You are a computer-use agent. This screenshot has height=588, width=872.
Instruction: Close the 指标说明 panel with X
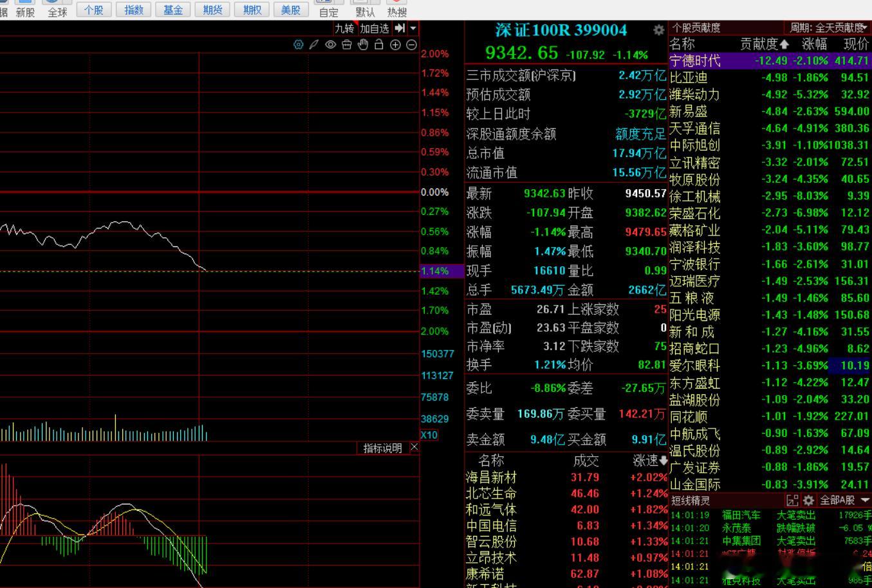point(414,447)
